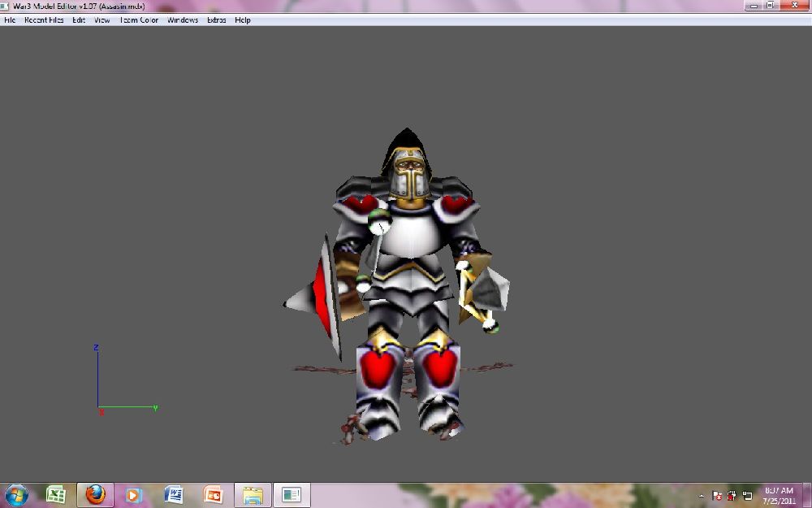Open the View menu
This screenshot has width=812, height=508.
(101, 20)
